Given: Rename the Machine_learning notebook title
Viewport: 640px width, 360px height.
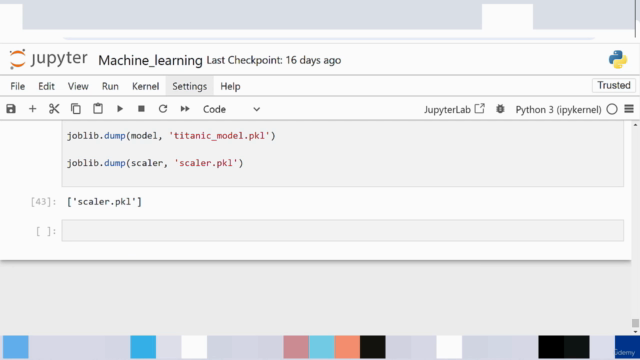Looking at the screenshot, I should pos(150,60).
